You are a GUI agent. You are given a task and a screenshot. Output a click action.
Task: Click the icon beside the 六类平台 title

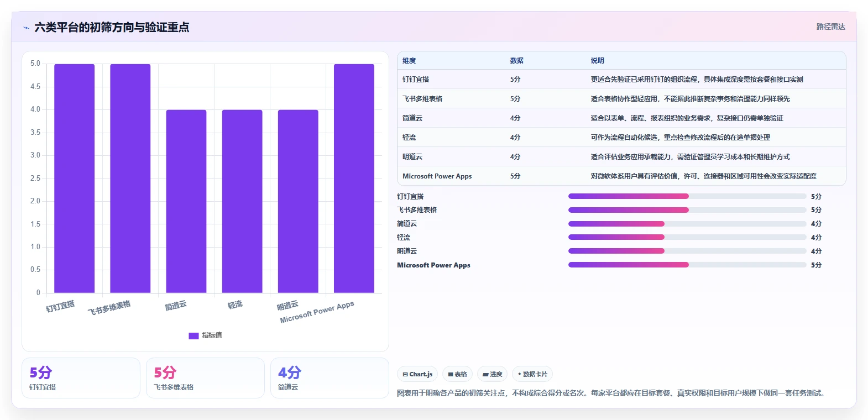26,28
